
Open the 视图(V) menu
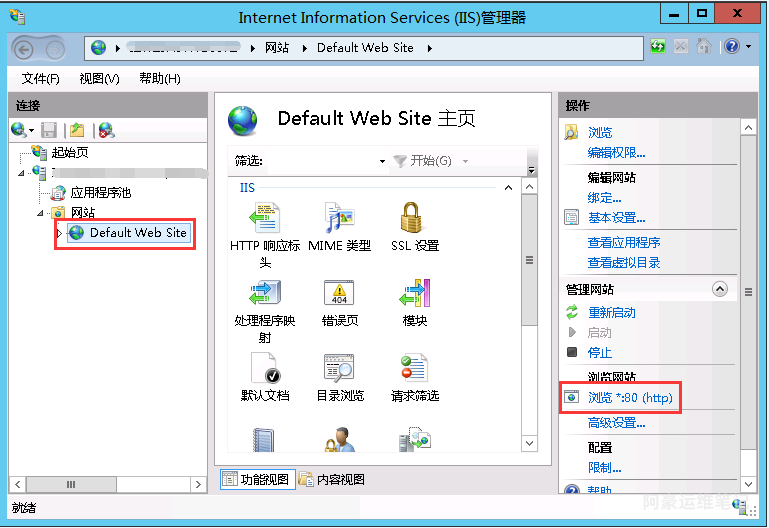[x=99, y=79]
